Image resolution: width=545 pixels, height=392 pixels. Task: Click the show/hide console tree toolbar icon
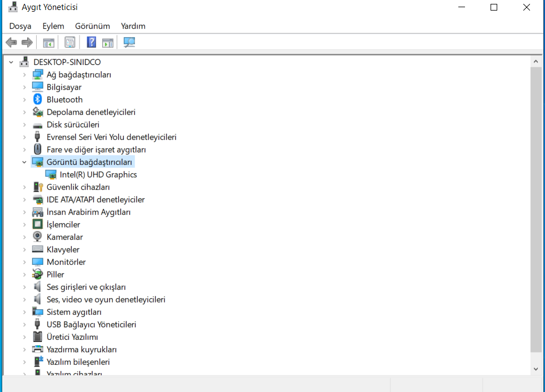(49, 43)
